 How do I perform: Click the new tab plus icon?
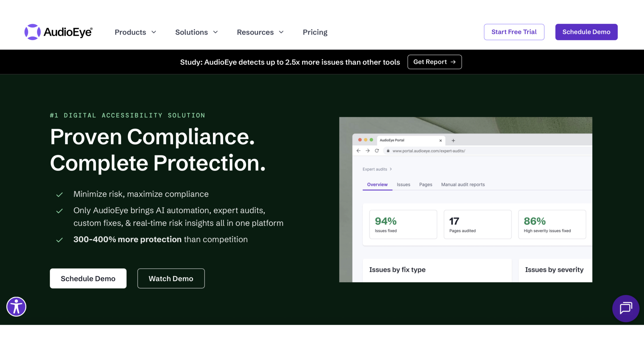[x=453, y=141]
